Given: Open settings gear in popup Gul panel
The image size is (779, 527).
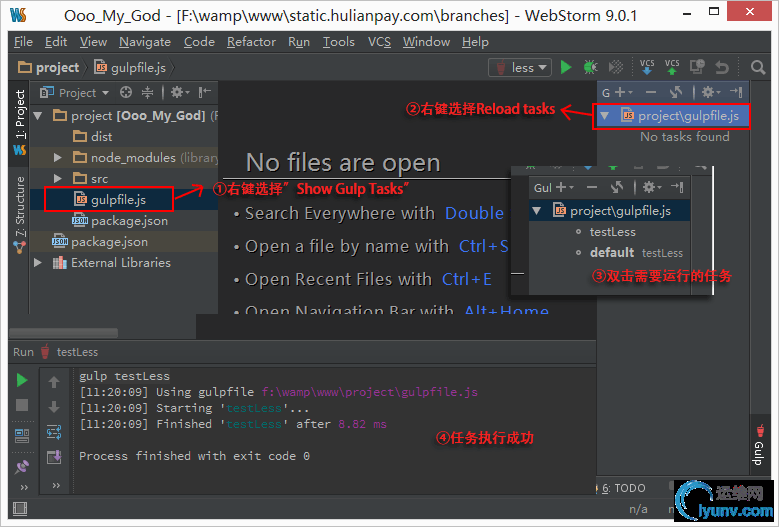Looking at the screenshot, I should (651, 188).
